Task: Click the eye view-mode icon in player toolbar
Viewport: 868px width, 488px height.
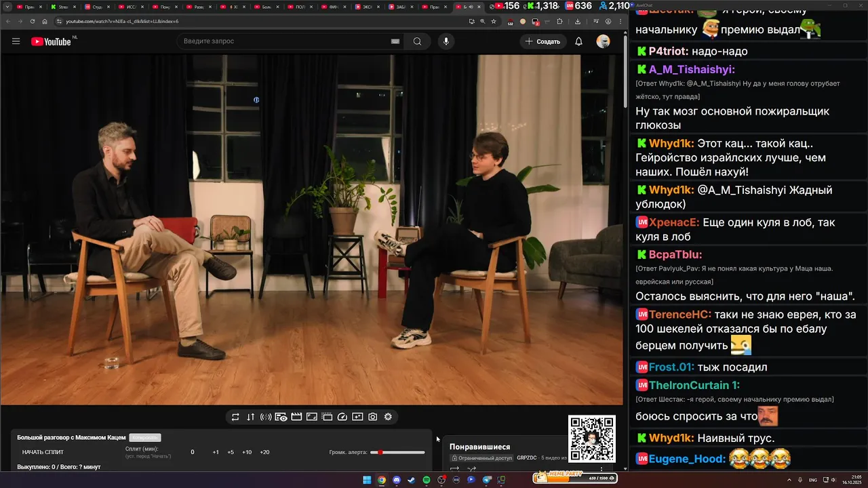Action: tap(281, 417)
